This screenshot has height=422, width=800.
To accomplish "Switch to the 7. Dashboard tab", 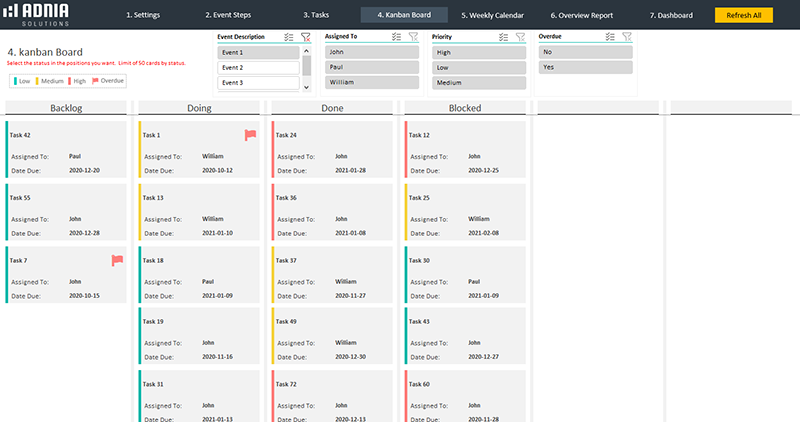I will tap(671, 16).
